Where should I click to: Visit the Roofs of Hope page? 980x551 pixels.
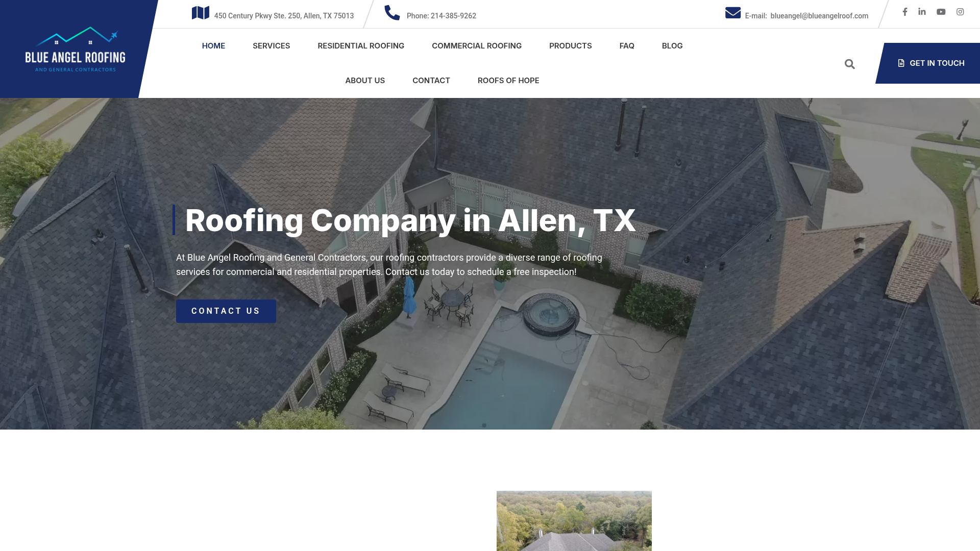pyautogui.click(x=508, y=81)
